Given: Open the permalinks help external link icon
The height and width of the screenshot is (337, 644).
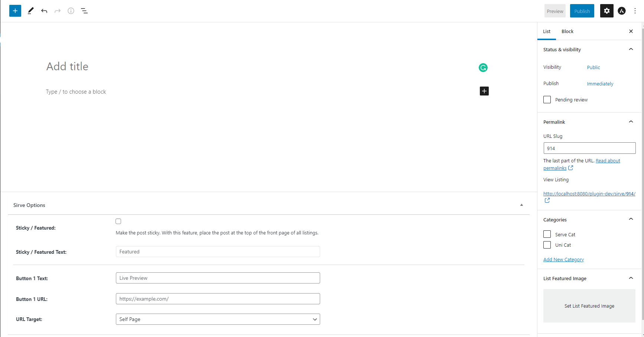Looking at the screenshot, I should tap(571, 168).
